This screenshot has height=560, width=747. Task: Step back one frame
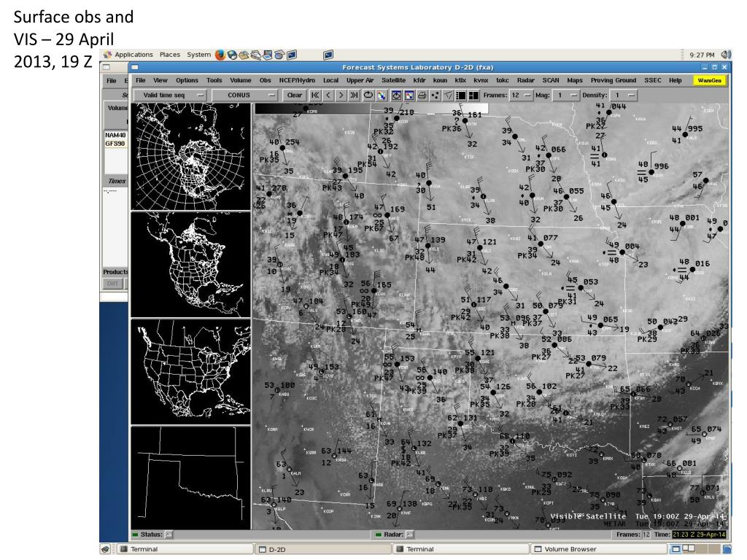[x=328, y=96]
